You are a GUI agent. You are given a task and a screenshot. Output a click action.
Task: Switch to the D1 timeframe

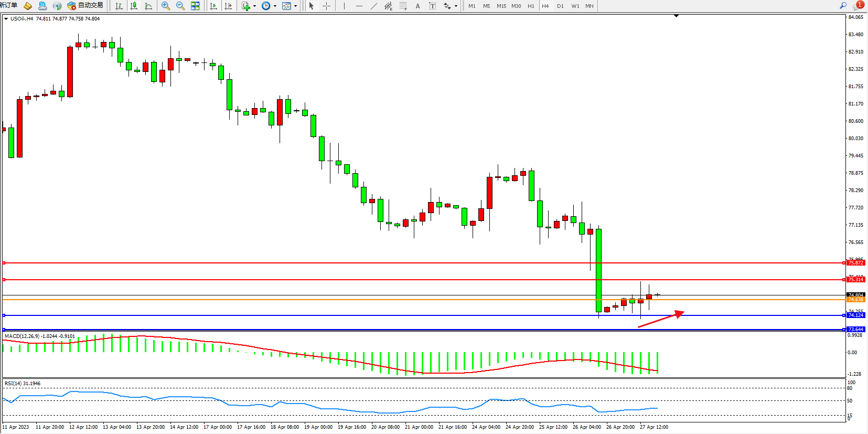[560, 6]
